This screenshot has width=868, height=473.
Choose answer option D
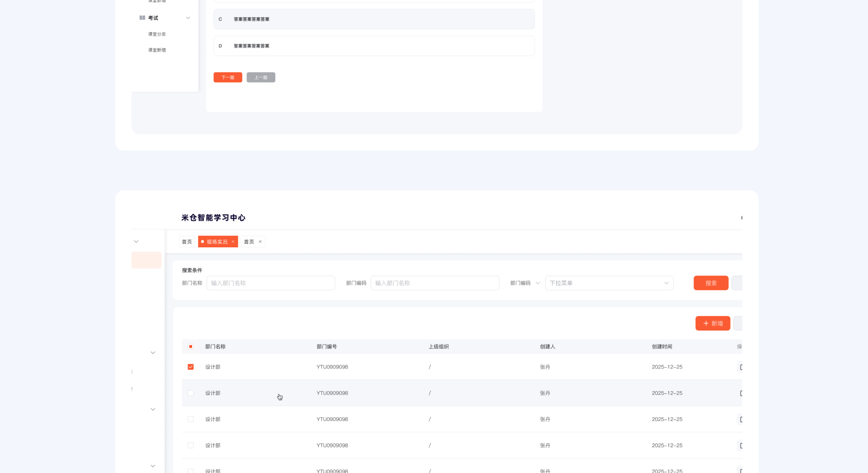coord(374,46)
